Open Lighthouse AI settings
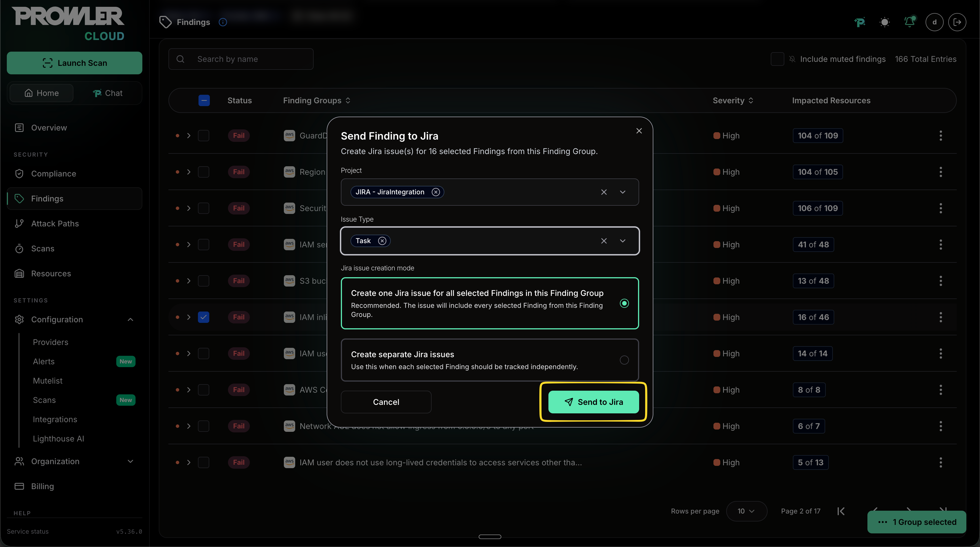Image resolution: width=980 pixels, height=547 pixels. pos(59,439)
